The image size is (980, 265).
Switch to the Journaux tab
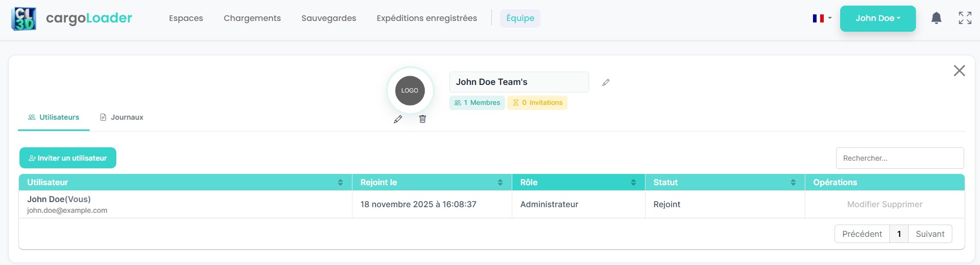click(x=122, y=117)
